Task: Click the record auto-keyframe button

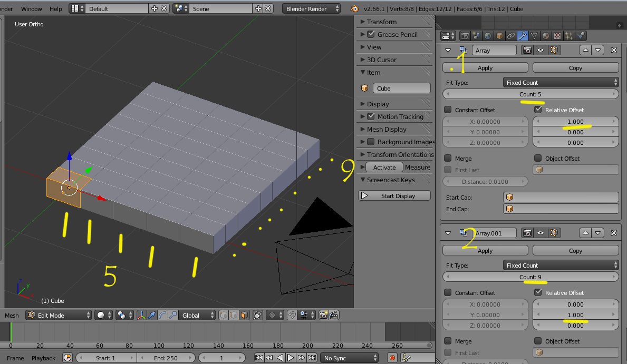Action: click(392, 358)
